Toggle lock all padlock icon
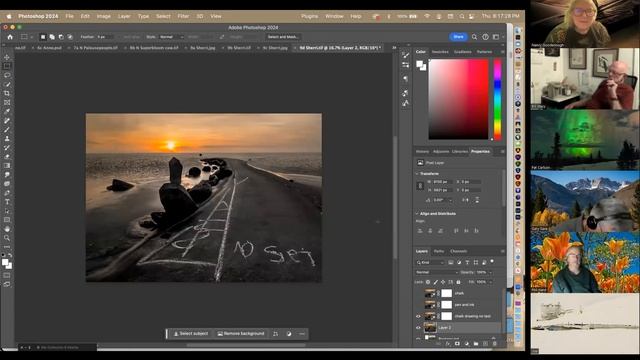The image size is (640, 360). (458, 282)
